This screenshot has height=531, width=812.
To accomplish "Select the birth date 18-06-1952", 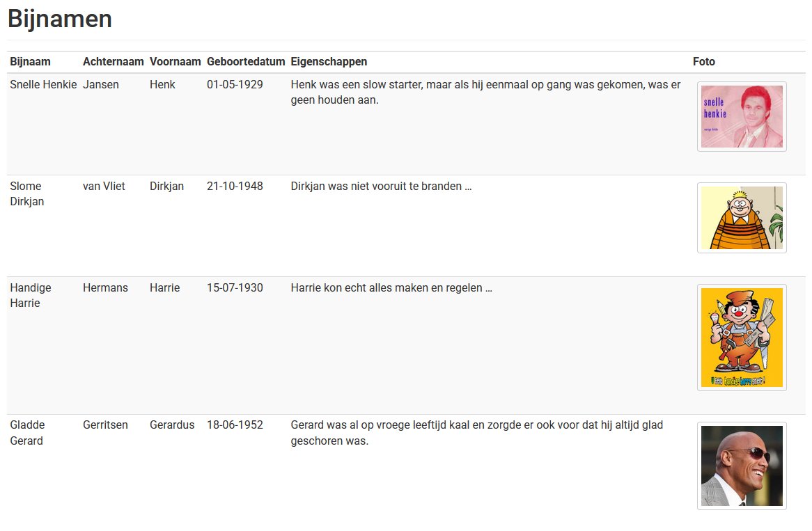I will 235,425.
